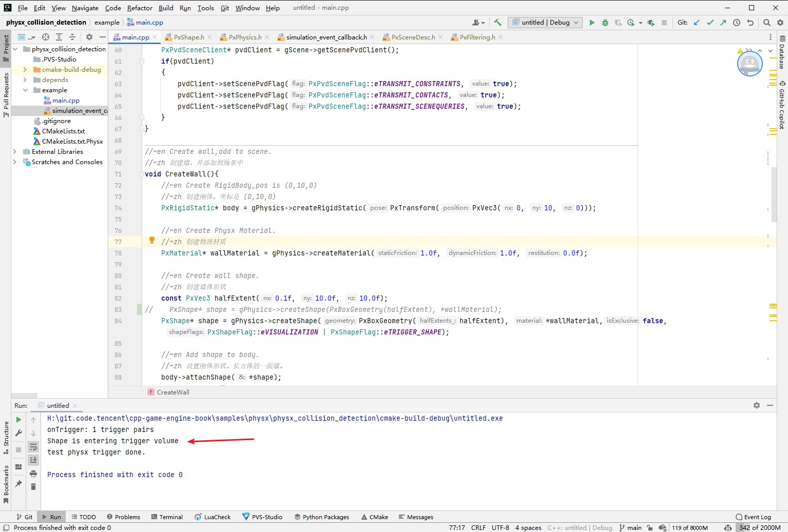Click the Git update project blue arrow
The width and height of the screenshot is (788, 532).
(697, 23)
